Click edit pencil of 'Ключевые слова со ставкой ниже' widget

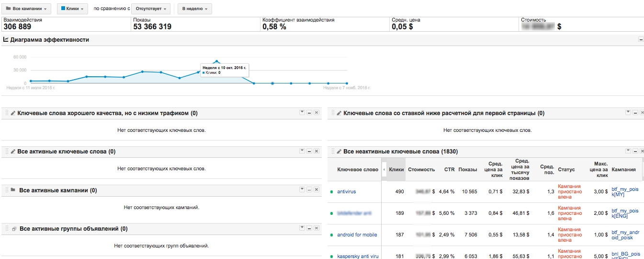339,113
